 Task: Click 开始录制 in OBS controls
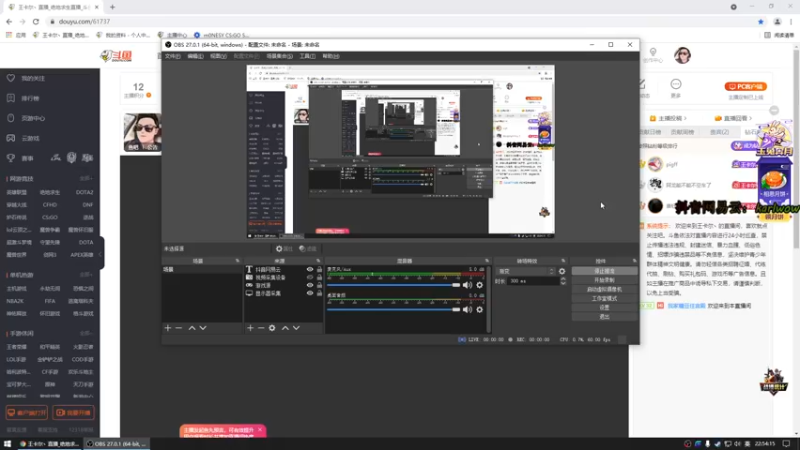605,280
